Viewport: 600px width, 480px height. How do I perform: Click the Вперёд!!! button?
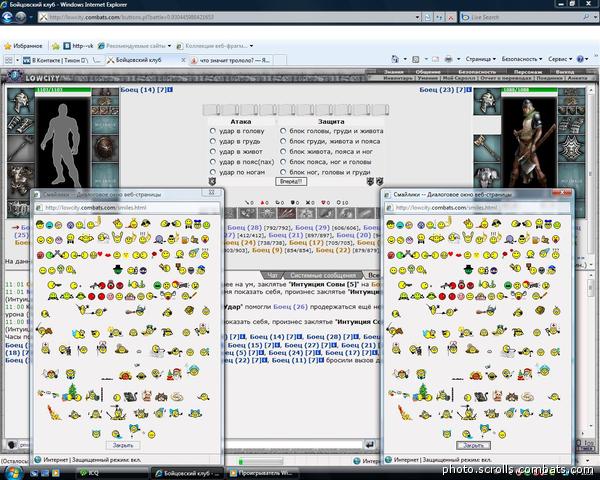(291, 181)
